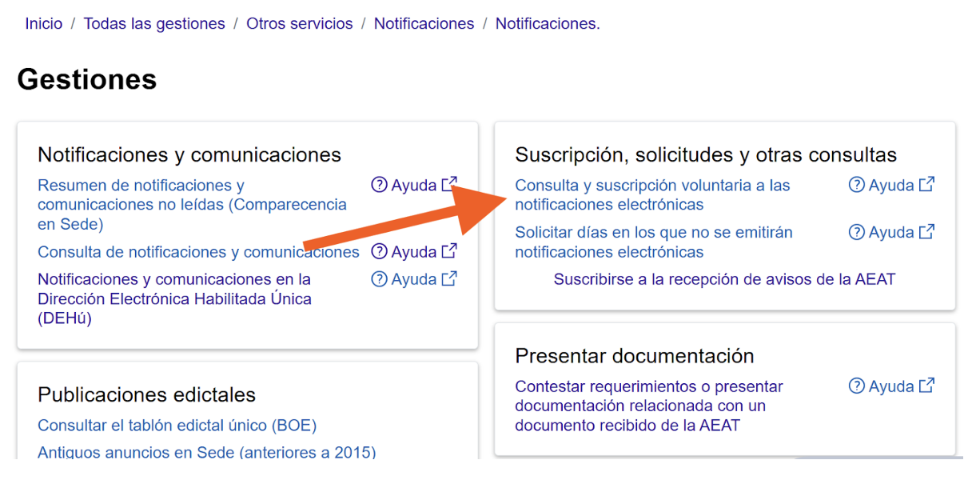The width and height of the screenshot is (980, 480).
Task: Click first Notificaciones breadcrumb after Otros servicios
Action: pyautogui.click(x=424, y=24)
